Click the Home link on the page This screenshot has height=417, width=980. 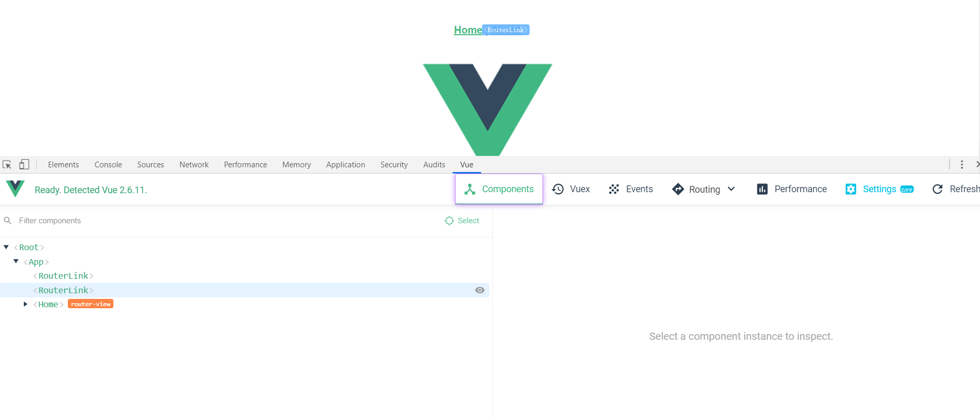coord(468,30)
